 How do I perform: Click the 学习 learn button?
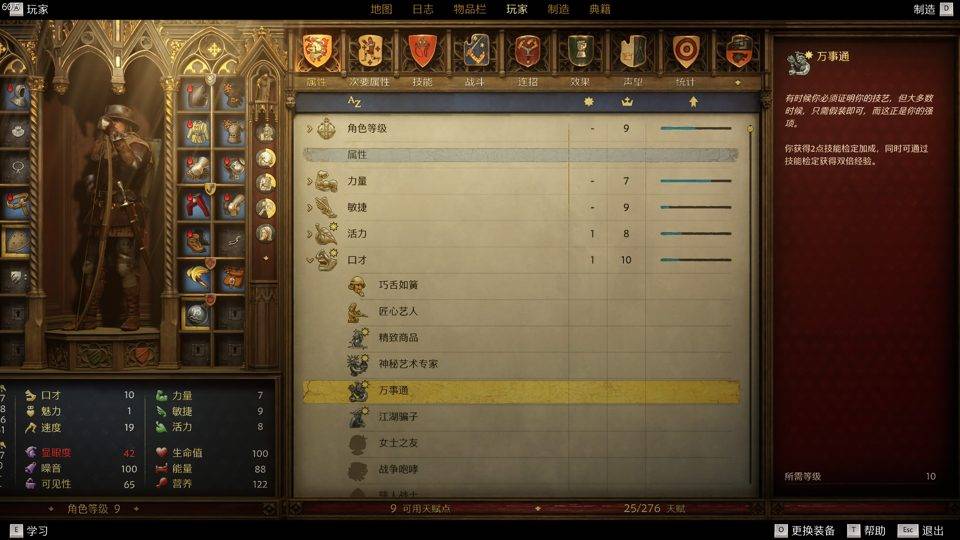click(x=29, y=531)
